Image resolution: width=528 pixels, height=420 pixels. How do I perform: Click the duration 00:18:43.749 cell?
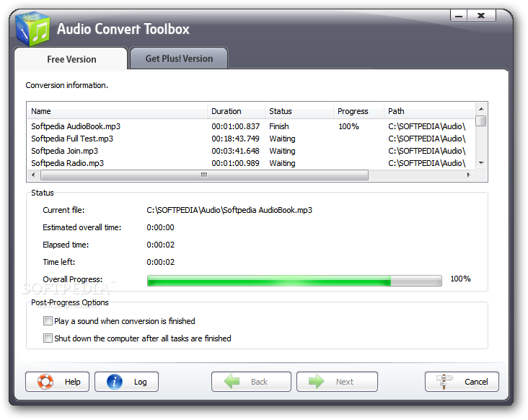pyautogui.click(x=235, y=139)
